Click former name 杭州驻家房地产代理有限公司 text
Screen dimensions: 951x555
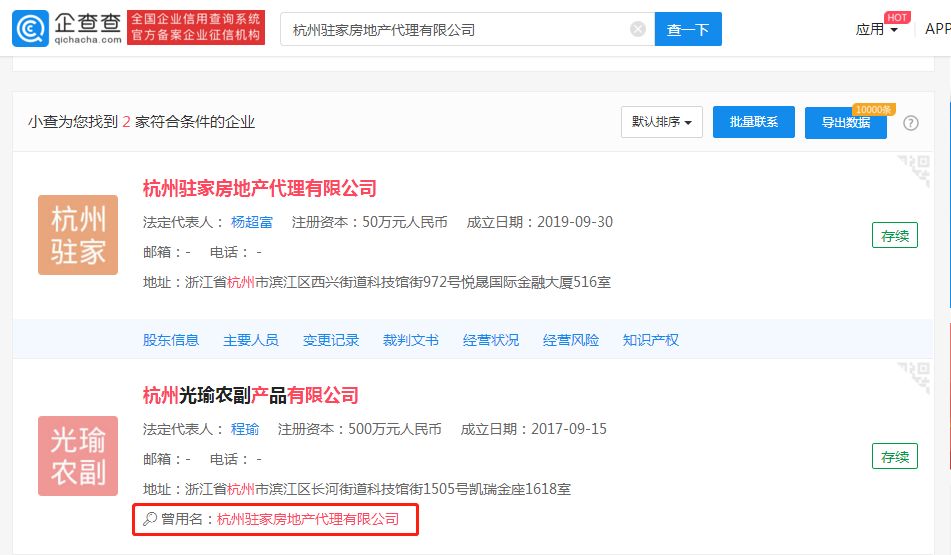308,519
